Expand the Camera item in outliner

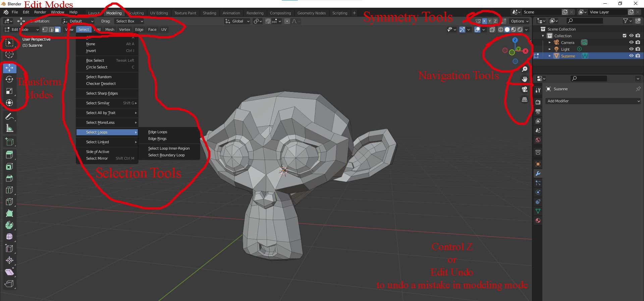[550, 43]
